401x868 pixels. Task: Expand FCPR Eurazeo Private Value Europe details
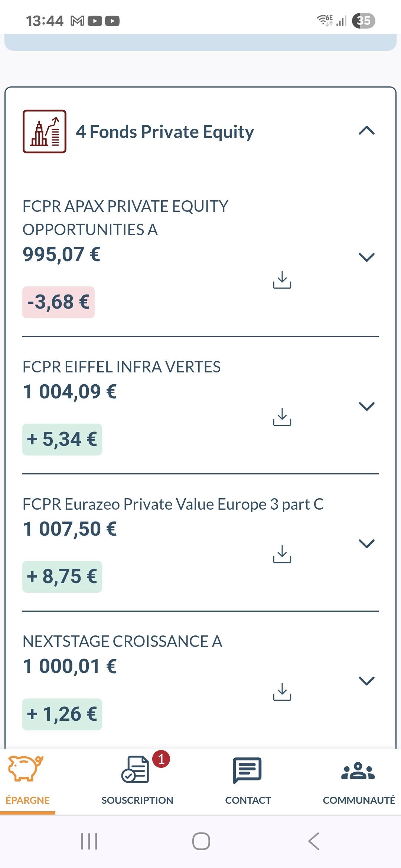367,543
